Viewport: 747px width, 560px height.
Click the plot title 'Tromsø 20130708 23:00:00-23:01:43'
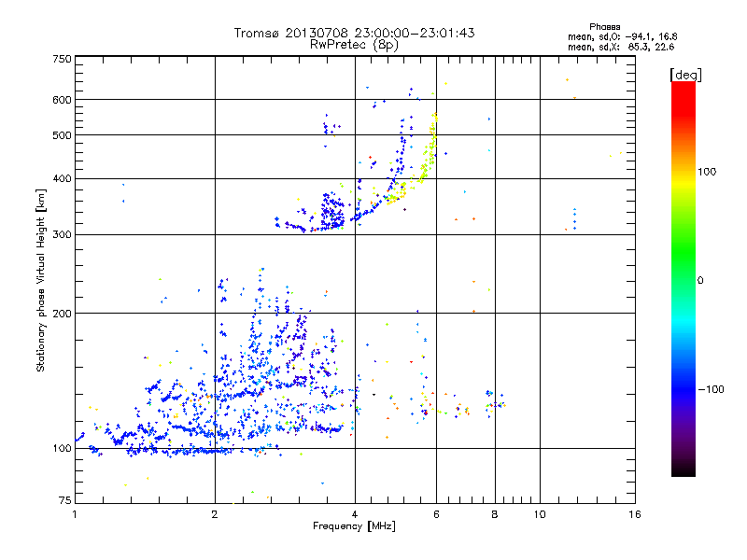354,33
